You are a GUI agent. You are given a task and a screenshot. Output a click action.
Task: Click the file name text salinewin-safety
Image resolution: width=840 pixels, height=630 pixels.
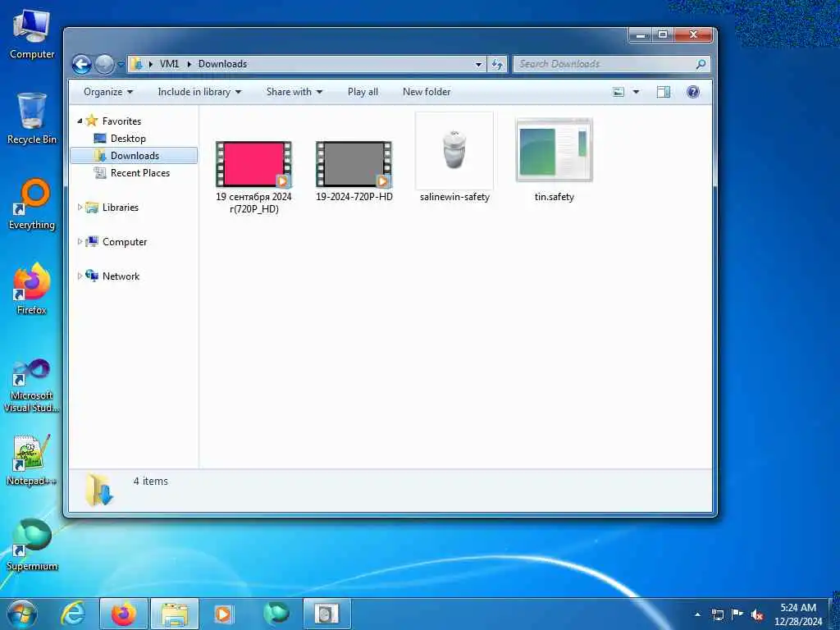pyautogui.click(x=454, y=197)
